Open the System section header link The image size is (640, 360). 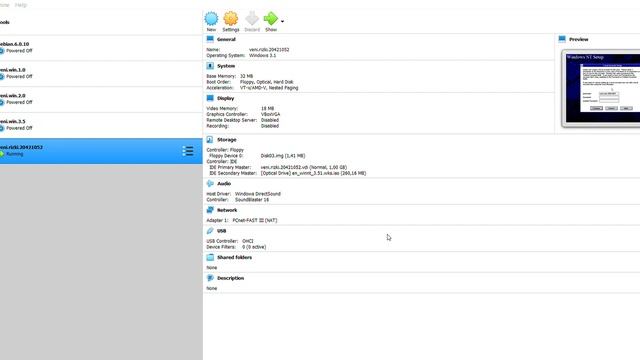226,66
